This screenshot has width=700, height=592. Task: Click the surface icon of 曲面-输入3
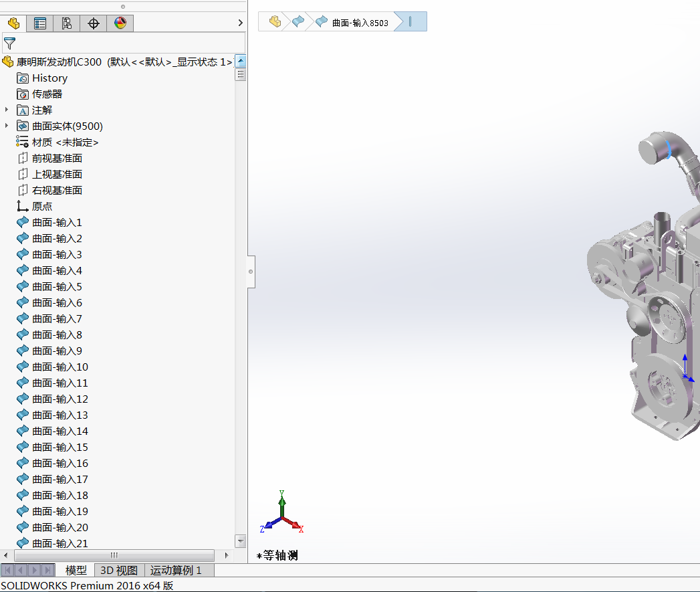22,254
